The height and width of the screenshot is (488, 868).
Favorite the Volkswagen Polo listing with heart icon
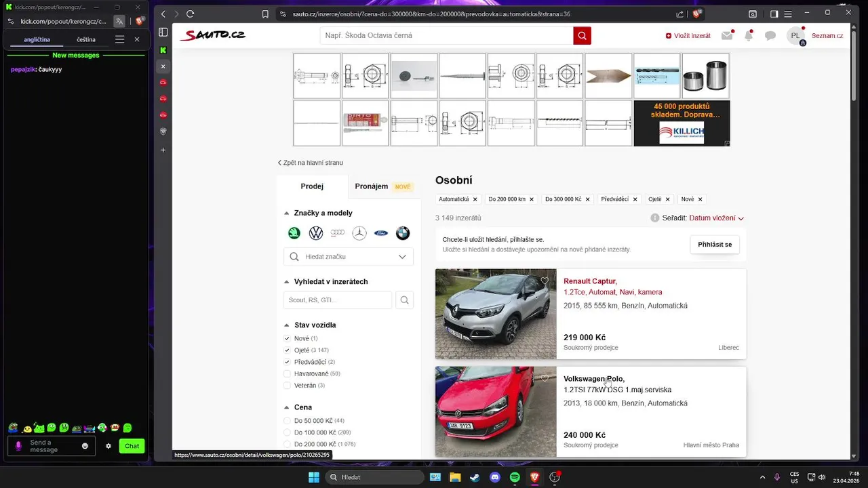(x=545, y=378)
